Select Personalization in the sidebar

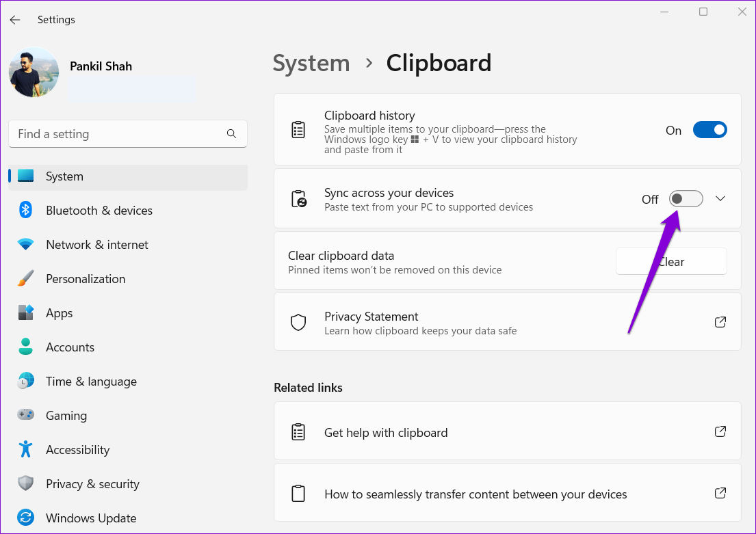pos(128,279)
